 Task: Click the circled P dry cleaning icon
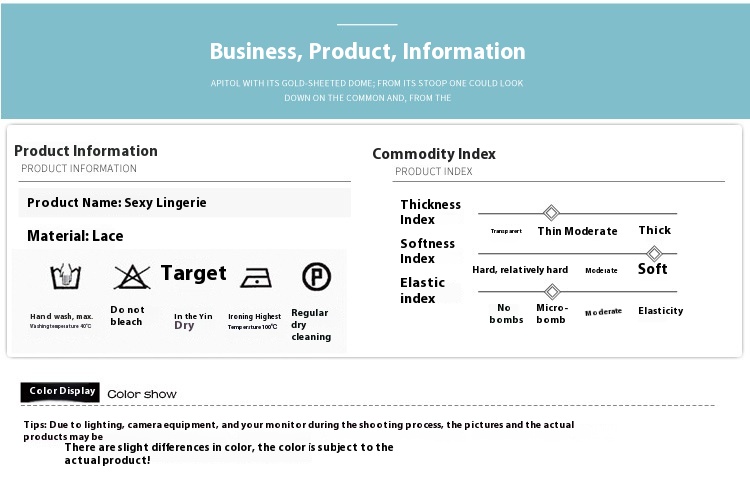(316, 276)
